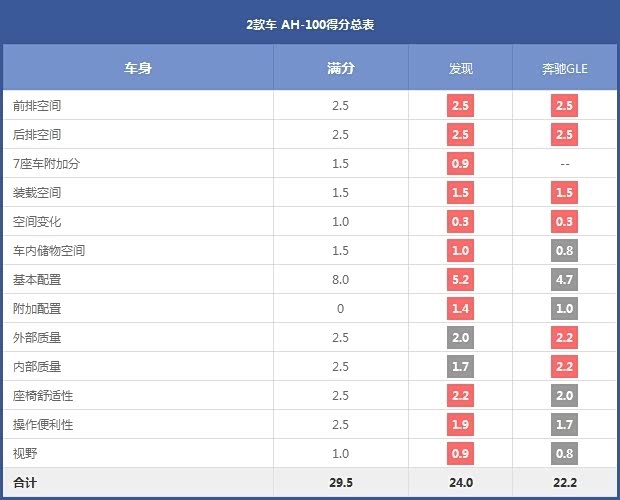Click the 24.0 total for 发现
Screen dimensions: 620x500
pyautogui.click(x=461, y=483)
